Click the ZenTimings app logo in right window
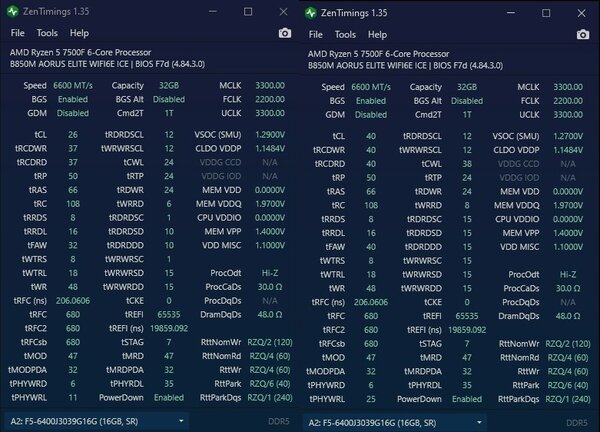Viewport: 600px width, 432px height. 311,13
